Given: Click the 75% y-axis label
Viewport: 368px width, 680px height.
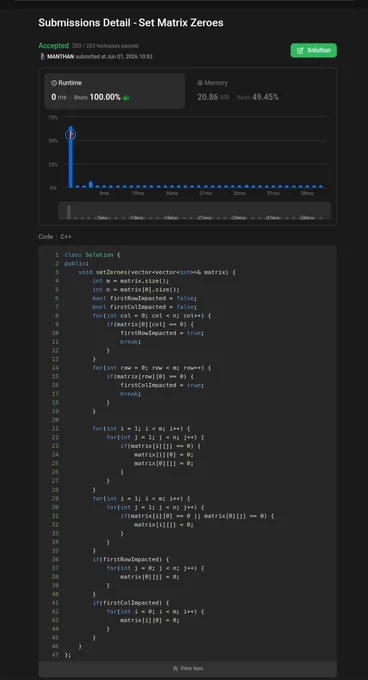Looking at the screenshot, I should click(x=53, y=118).
